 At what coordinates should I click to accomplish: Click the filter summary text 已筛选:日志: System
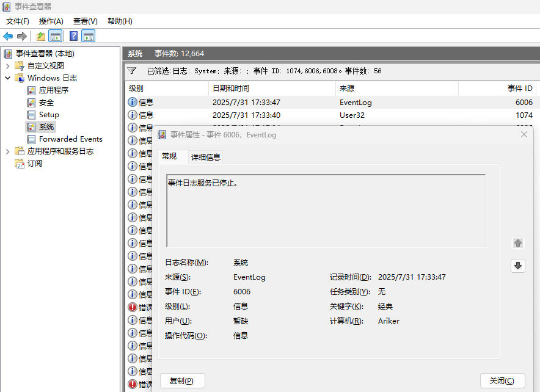tap(182, 71)
